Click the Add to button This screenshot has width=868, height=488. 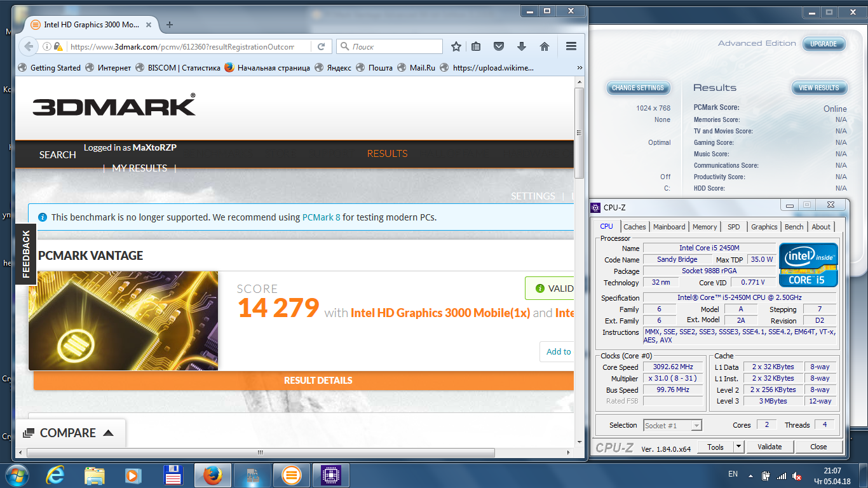click(557, 351)
